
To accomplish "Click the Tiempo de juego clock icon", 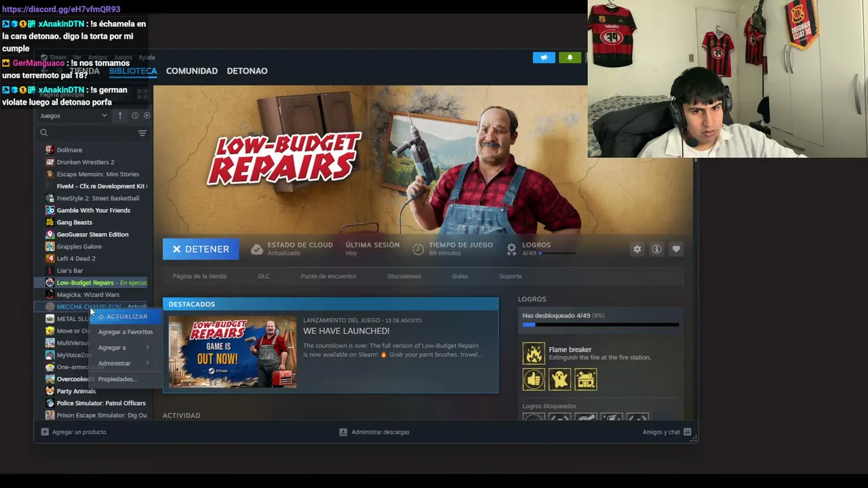I will click(418, 249).
